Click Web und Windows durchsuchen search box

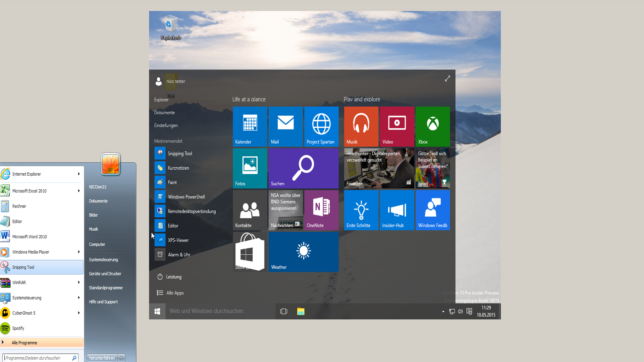[220, 311]
